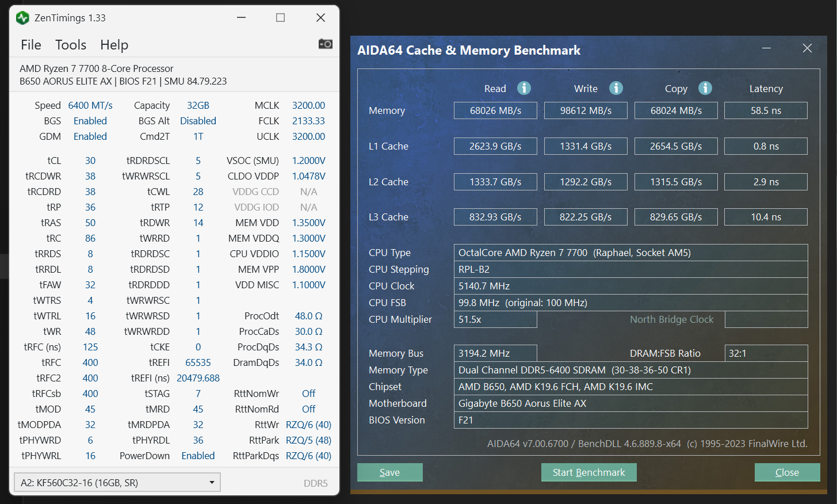Minimize the ZenTimings window
Viewport: 837px width, 504px height.
pos(242,18)
